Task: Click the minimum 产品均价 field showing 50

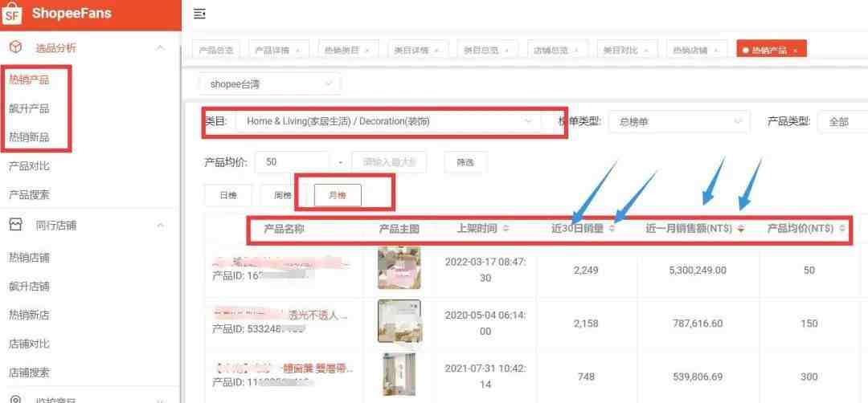Action: (x=294, y=162)
